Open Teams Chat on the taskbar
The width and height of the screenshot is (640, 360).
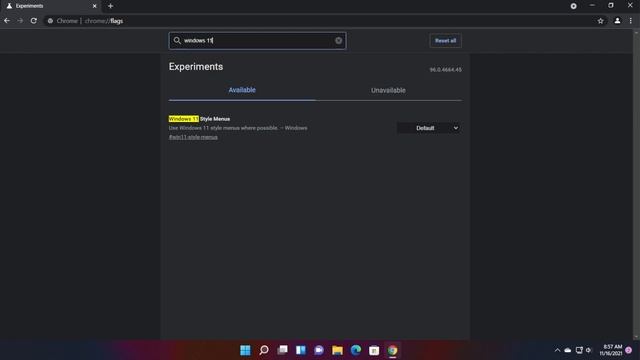319,350
